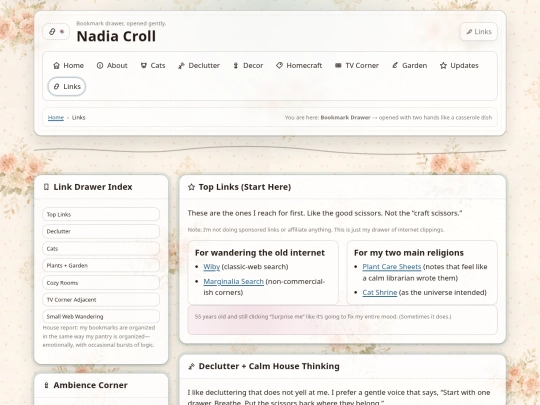Open the Cat Shrine link
The height and width of the screenshot is (405, 540).
380,293
